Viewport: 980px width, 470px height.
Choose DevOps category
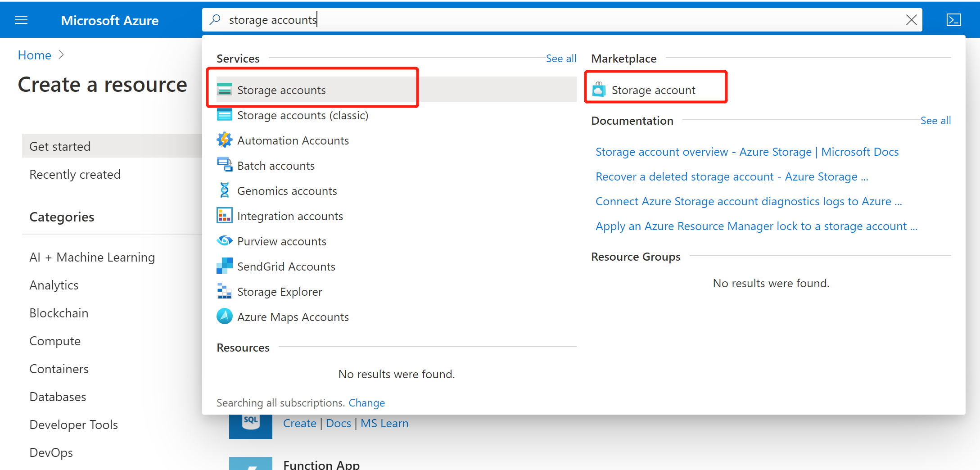[51, 452]
